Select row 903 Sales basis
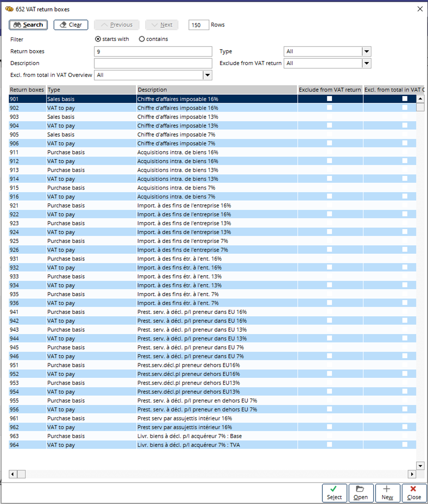This screenshot has width=428, height=504. click(213, 117)
